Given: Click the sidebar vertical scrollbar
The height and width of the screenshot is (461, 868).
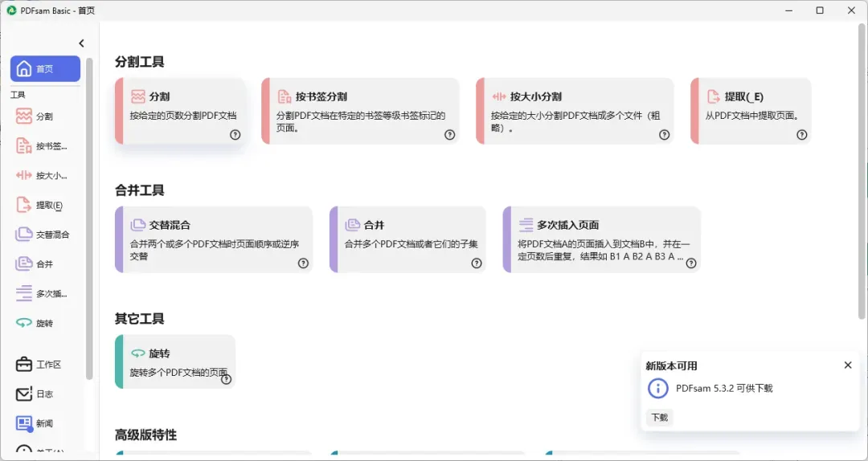Looking at the screenshot, I should tap(89, 218).
